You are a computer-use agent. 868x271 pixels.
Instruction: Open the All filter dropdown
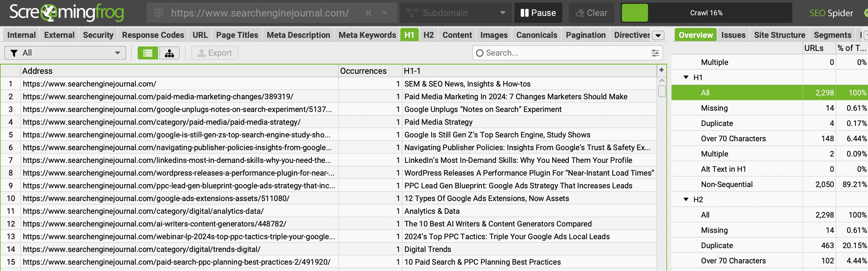click(65, 53)
